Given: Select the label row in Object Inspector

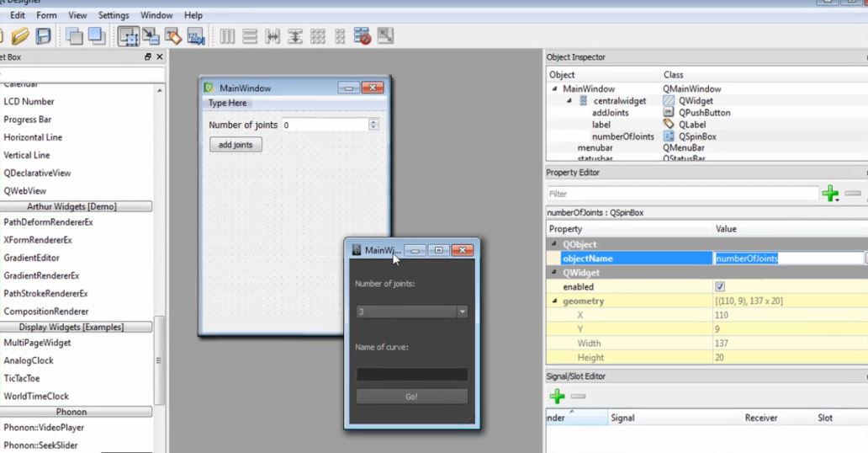Looking at the screenshot, I should pyautogui.click(x=601, y=125).
